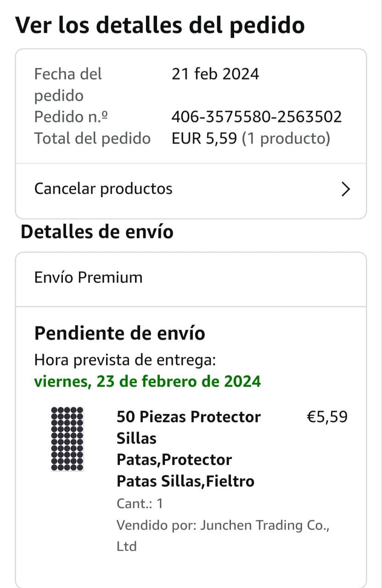Tap the order date 21 feb 2024
This screenshot has width=382, height=588.
[215, 73]
